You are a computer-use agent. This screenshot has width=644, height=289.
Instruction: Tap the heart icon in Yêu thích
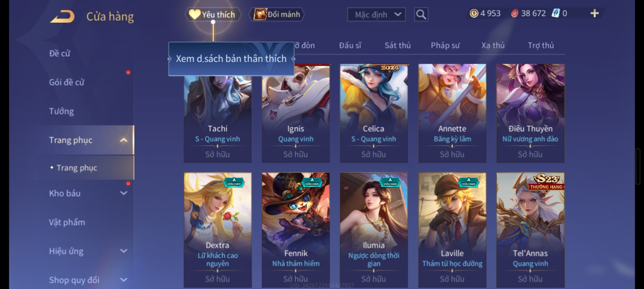(x=194, y=14)
